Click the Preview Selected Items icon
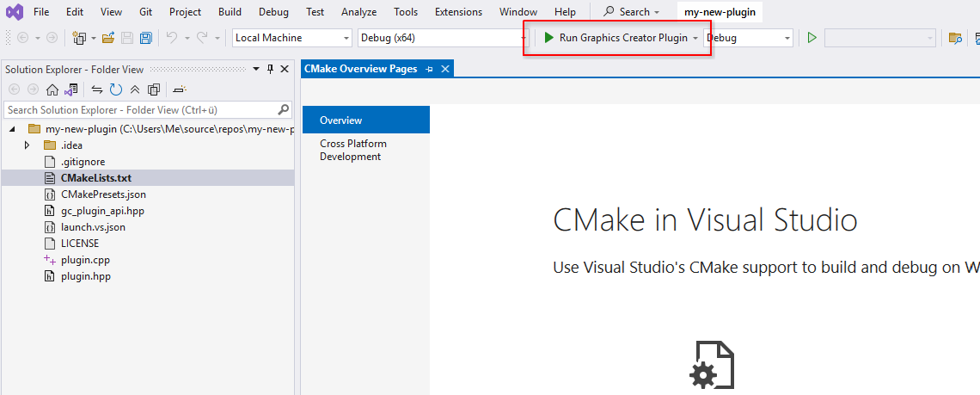The height and width of the screenshot is (395, 980). (180, 89)
